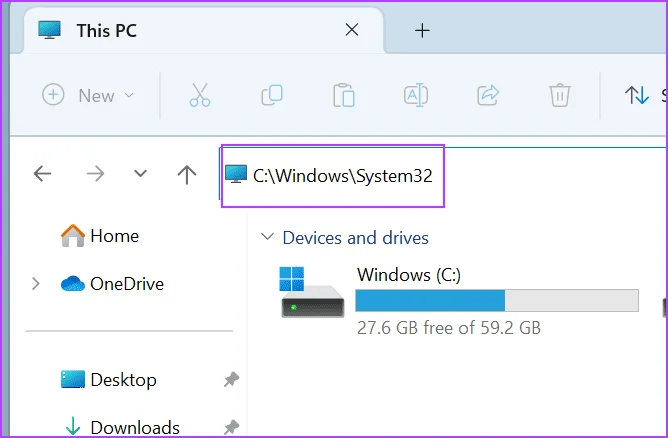Image resolution: width=668 pixels, height=438 pixels.
Task: Open the Sort options arrows icon
Action: click(x=636, y=95)
